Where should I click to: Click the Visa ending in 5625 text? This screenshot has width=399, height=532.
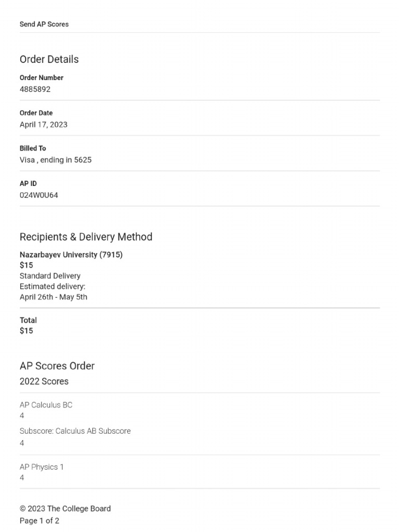coord(56,160)
